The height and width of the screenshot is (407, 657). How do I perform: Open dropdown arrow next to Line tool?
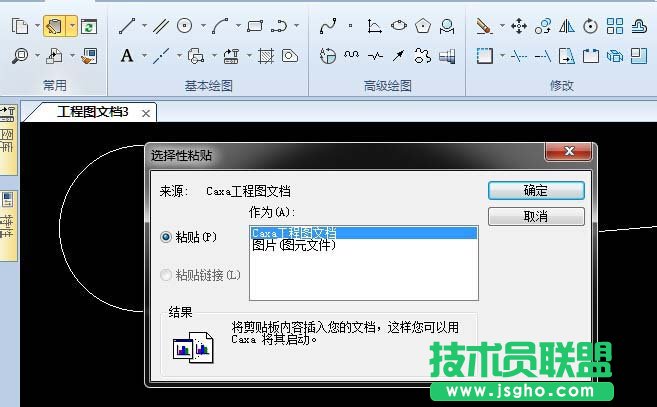[144, 26]
